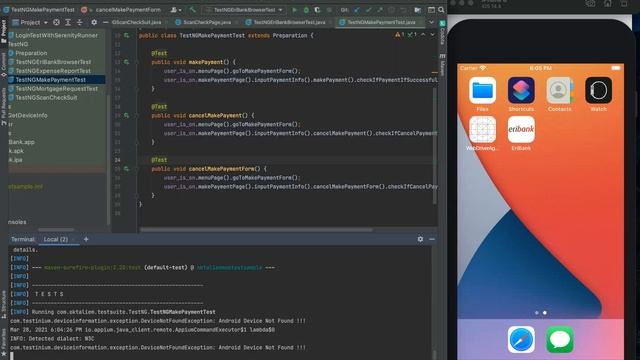Image resolution: width=640 pixels, height=360 pixels.
Task: Close the Local (2) terminal tab
Action: point(73,240)
